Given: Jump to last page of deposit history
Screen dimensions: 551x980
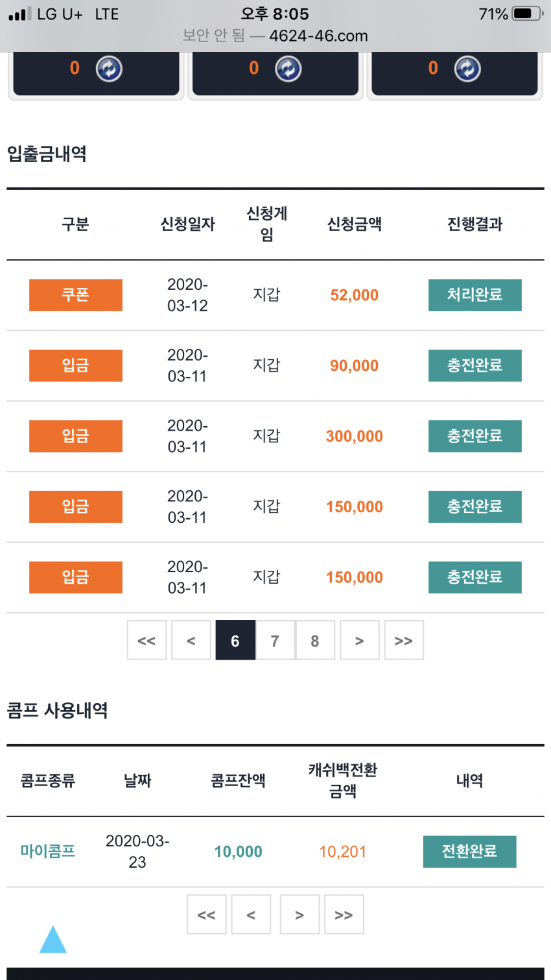Looking at the screenshot, I should point(404,640).
